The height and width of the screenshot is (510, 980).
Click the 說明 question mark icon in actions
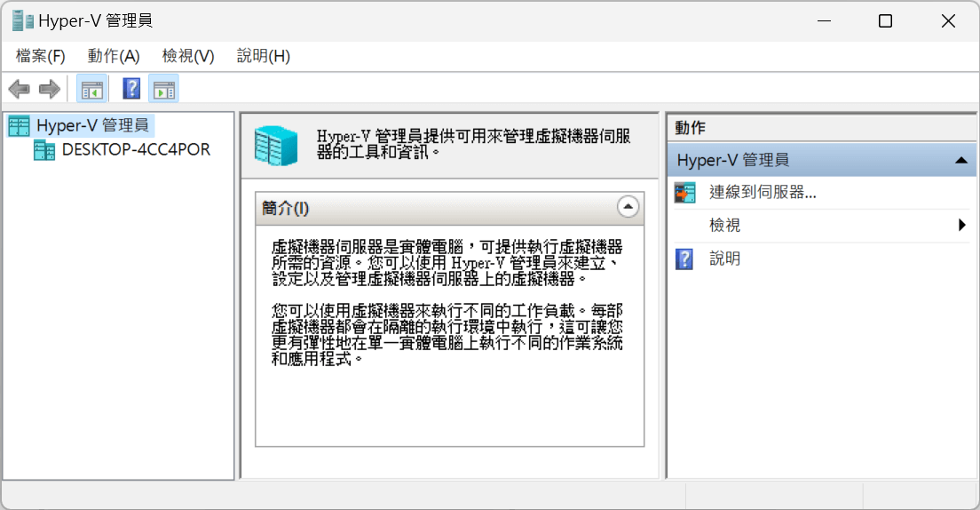click(x=685, y=259)
